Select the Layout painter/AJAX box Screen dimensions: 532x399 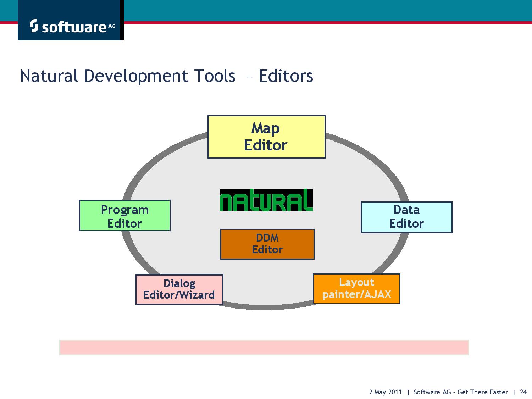point(356,289)
